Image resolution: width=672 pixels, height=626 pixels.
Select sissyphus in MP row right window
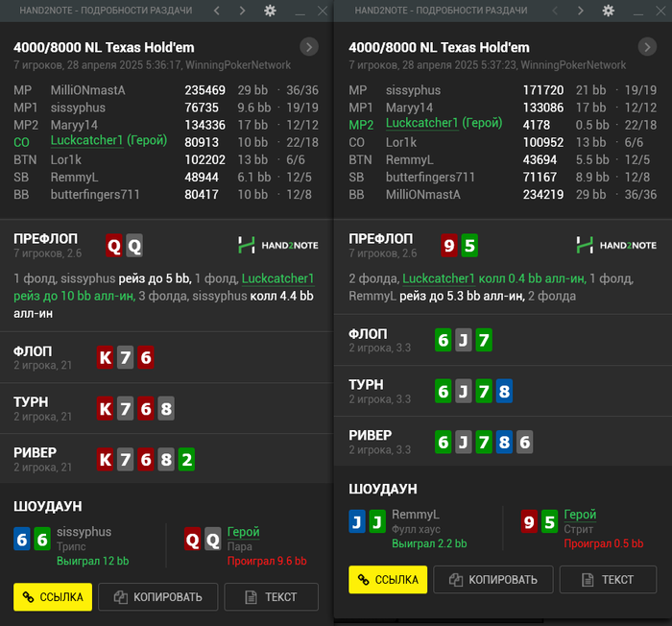[x=413, y=90]
